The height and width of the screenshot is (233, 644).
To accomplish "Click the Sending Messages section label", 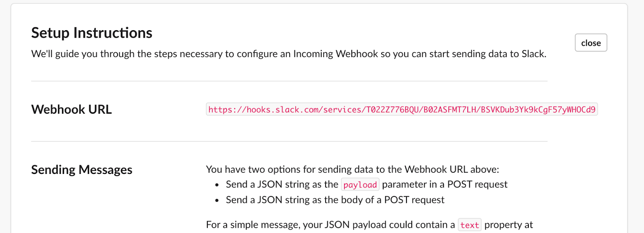I will (x=82, y=170).
